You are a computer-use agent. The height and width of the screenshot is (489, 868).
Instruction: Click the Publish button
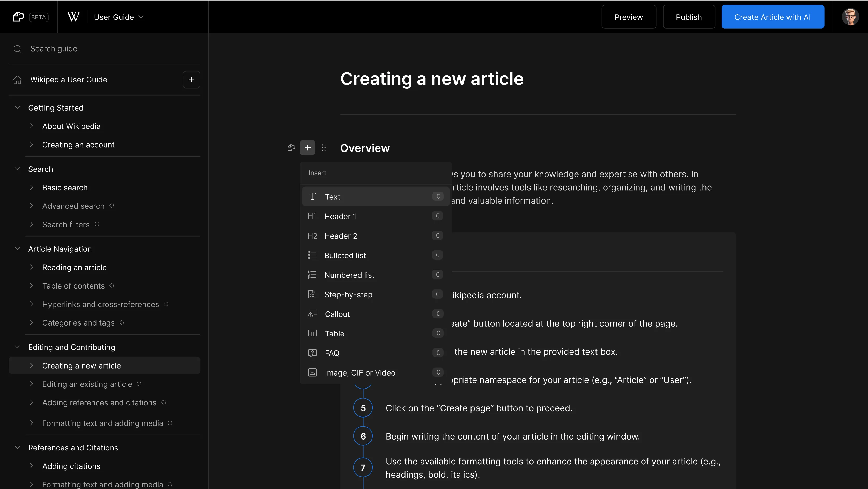pyautogui.click(x=689, y=17)
